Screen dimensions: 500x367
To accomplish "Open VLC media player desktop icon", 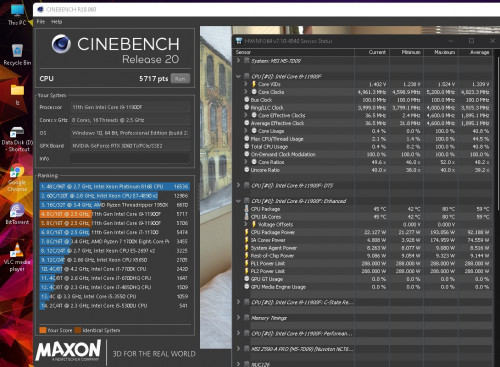I will (17, 257).
